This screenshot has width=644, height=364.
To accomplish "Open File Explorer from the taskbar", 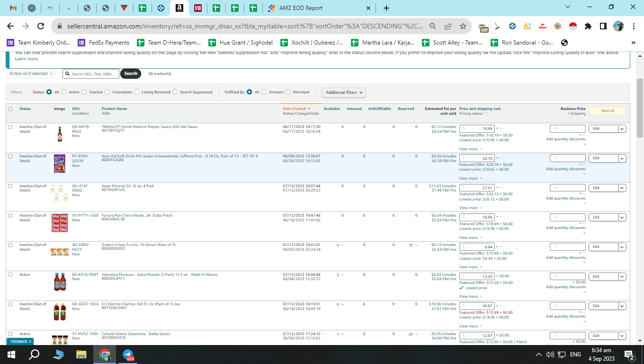I will pos(81,355).
